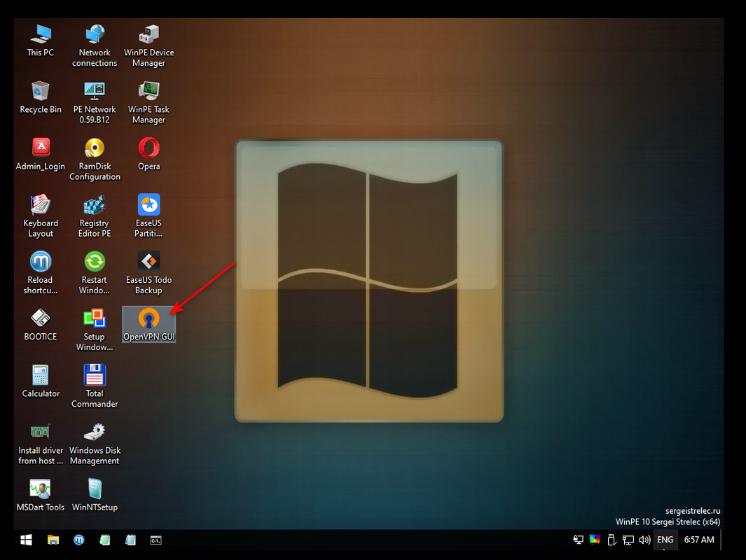Switch input language via ENG indicator
The image size is (746, 560).
tap(665, 540)
